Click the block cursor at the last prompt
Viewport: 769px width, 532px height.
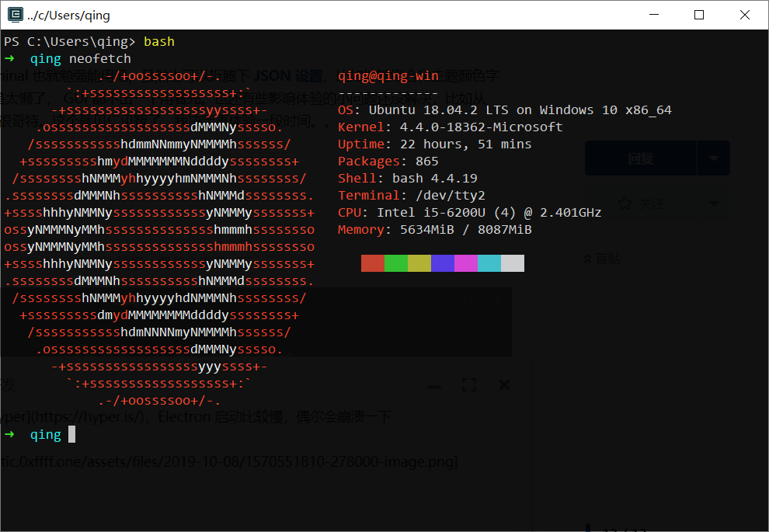point(71,434)
